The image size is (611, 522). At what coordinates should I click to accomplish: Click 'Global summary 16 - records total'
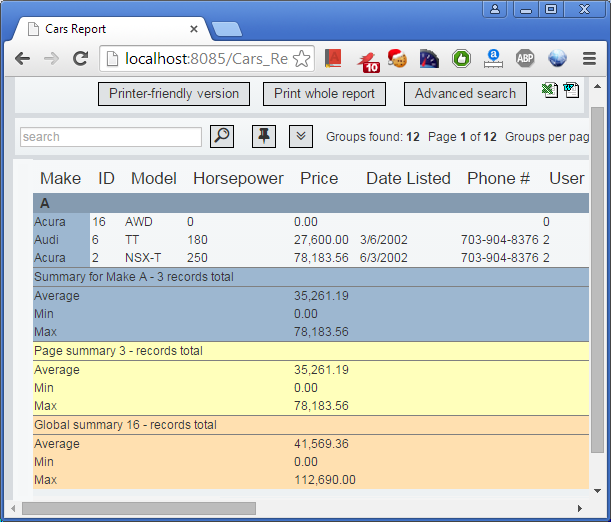[x=125, y=425]
